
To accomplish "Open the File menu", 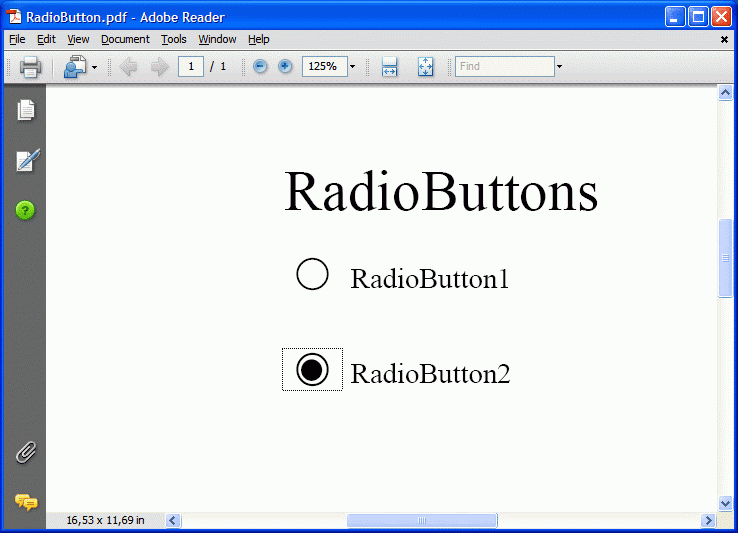I will (x=17, y=39).
